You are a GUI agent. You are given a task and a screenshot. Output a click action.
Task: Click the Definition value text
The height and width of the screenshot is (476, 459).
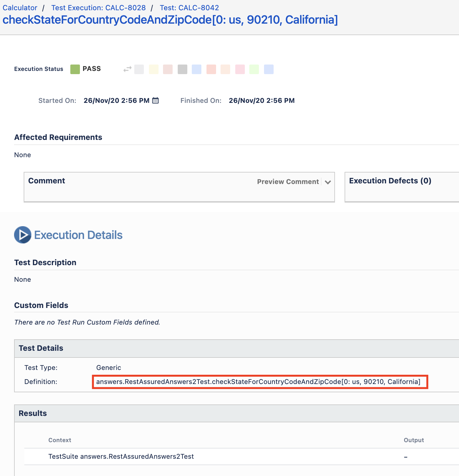pyautogui.click(x=258, y=382)
